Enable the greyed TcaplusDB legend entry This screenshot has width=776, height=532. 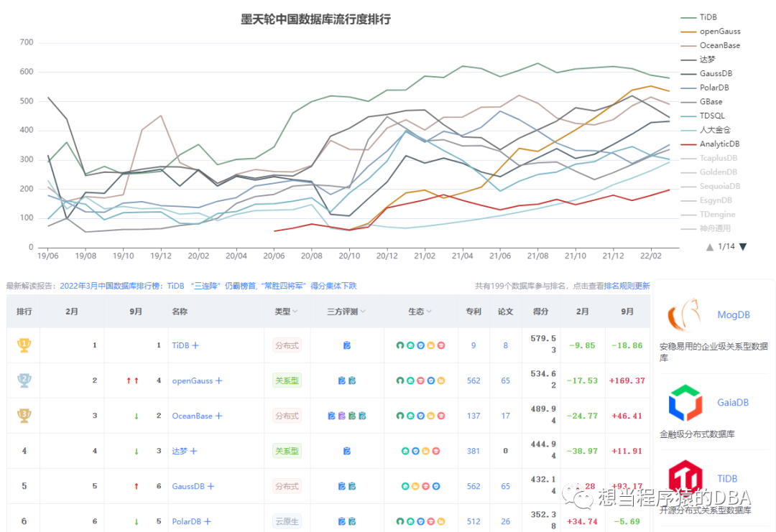(x=709, y=158)
